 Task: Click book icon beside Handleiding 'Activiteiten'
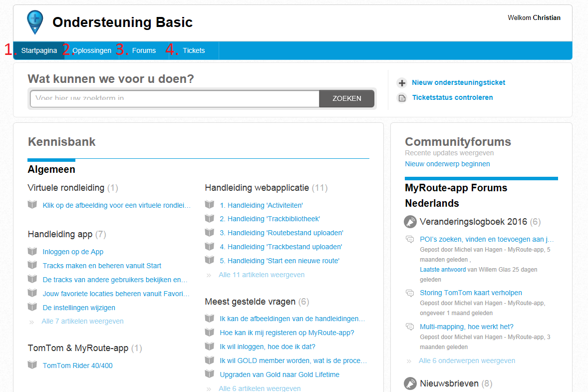tap(209, 205)
